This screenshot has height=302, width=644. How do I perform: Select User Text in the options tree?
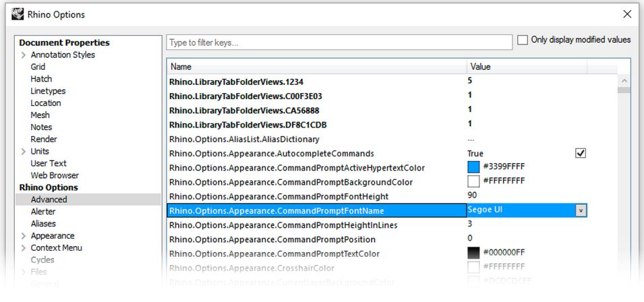click(x=48, y=163)
